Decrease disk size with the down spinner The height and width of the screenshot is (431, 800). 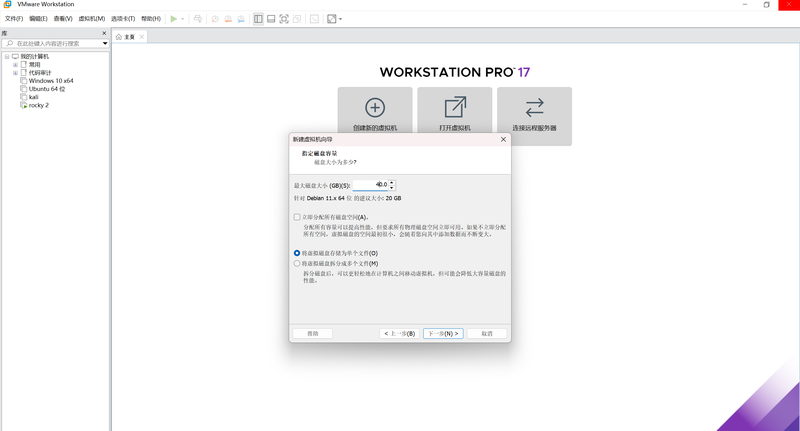(x=392, y=187)
